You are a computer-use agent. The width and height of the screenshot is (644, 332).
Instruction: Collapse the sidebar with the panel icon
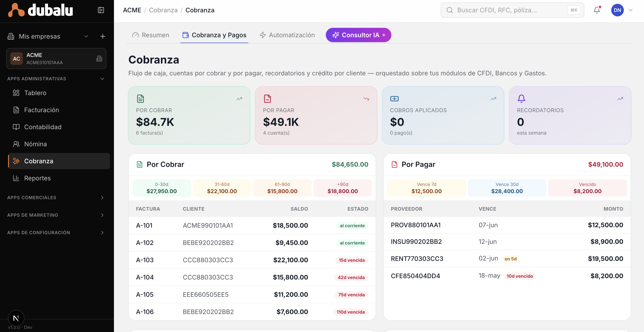[101, 10]
